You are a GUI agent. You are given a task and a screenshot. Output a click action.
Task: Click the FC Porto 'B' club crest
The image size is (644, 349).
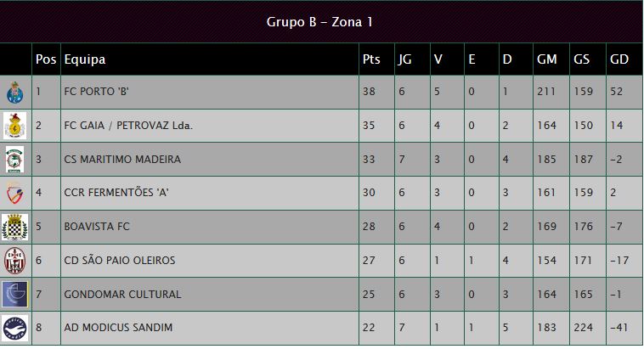[14, 92]
